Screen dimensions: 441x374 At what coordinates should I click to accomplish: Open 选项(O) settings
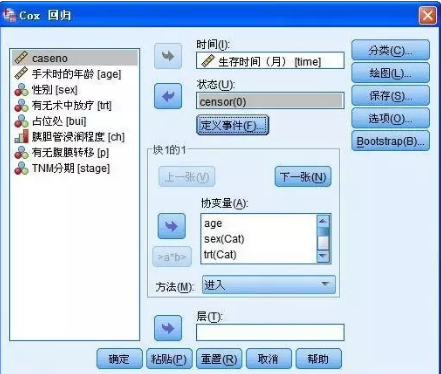390,118
